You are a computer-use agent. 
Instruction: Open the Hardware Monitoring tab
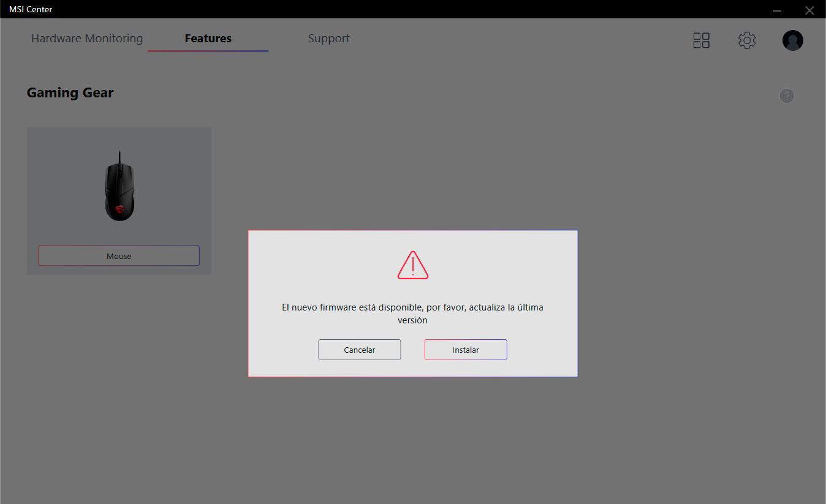point(87,39)
